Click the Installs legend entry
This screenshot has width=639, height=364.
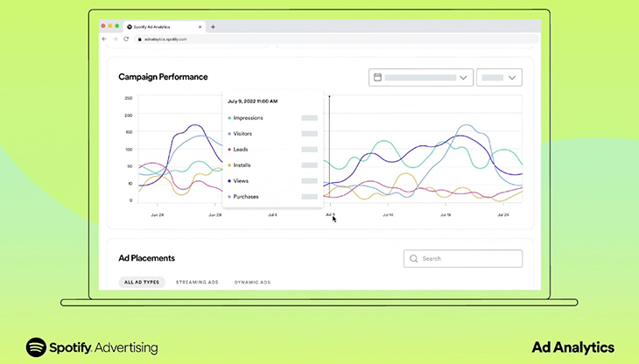point(239,165)
